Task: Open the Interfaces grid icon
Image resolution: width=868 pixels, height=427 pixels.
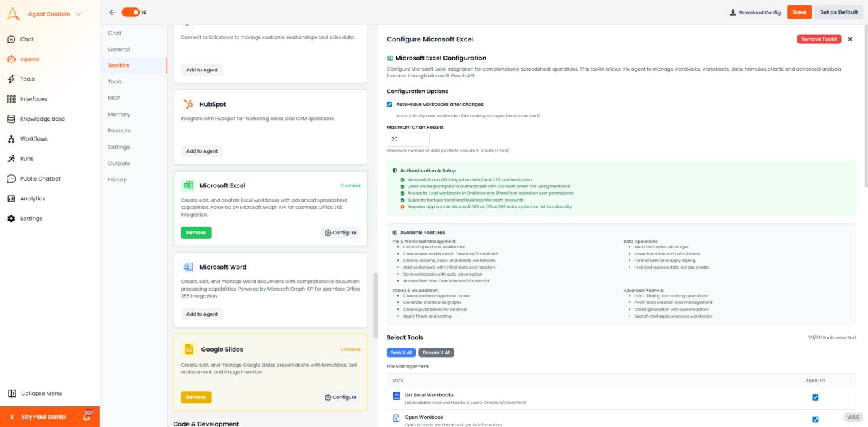Action: [12, 99]
